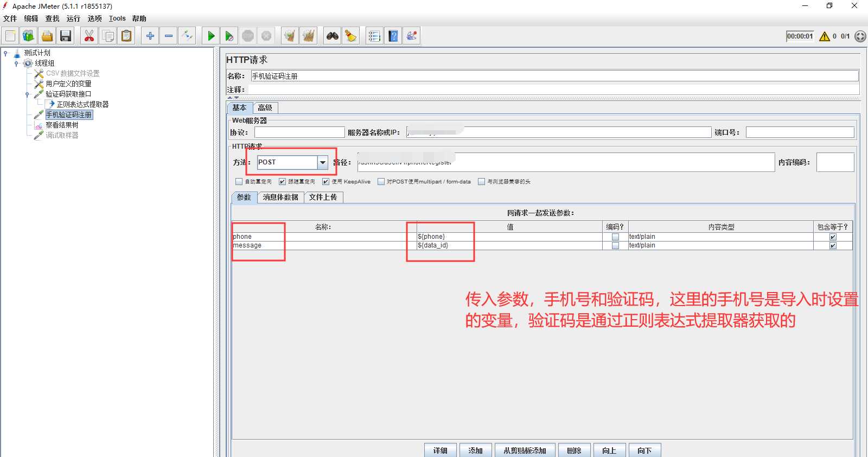Click the Clear All brooms icon
Image resolution: width=868 pixels, height=457 pixels.
309,36
